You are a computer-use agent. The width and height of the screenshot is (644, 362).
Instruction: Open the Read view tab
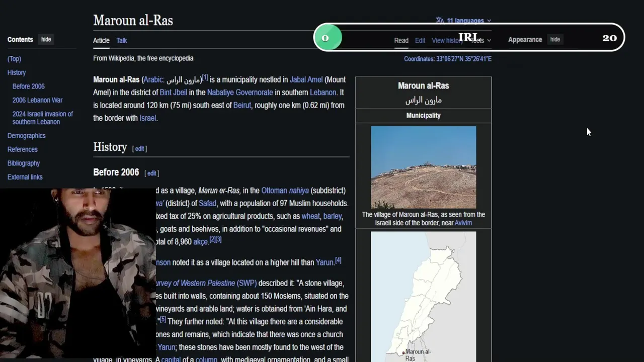[x=401, y=40]
